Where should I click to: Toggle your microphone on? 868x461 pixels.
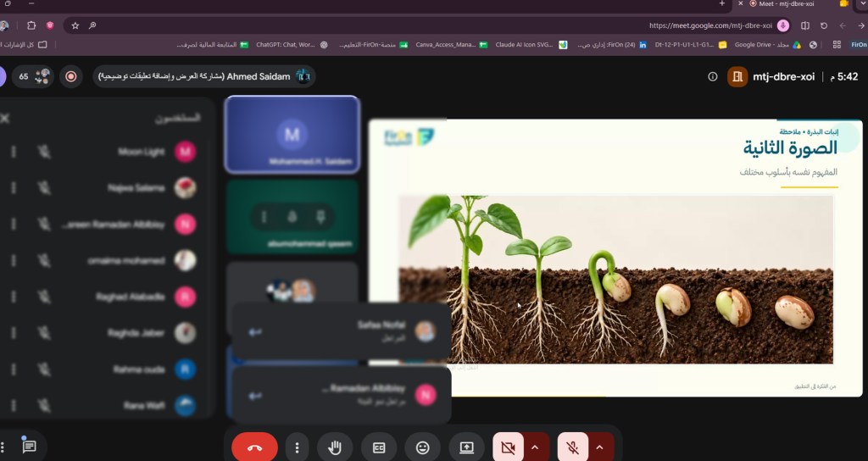coord(573,447)
